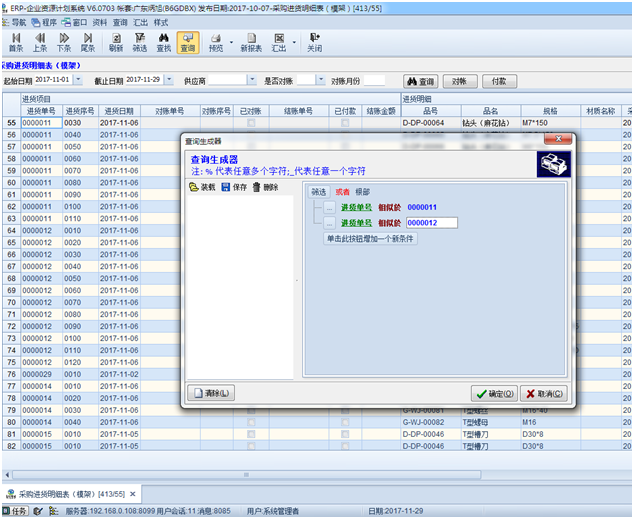Image resolution: width=634 pixels, height=519 pixels.
Task: Click 保存 save icon in query builder
Action: click(x=232, y=187)
